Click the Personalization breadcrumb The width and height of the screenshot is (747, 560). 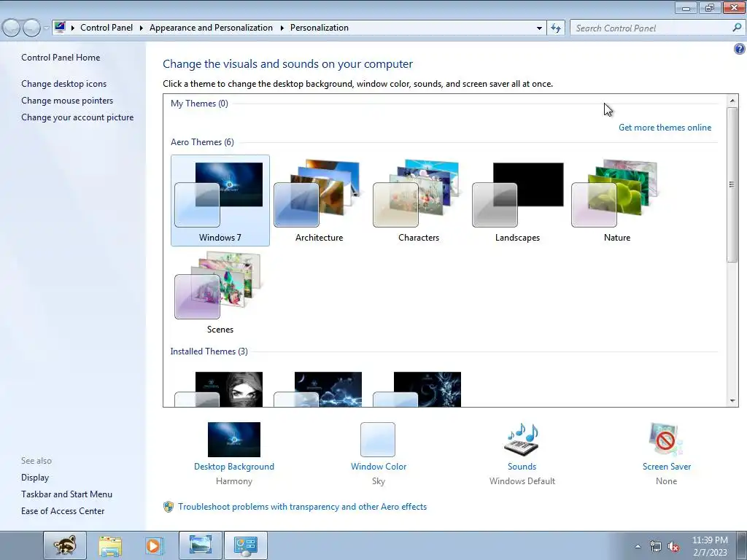click(320, 28)
